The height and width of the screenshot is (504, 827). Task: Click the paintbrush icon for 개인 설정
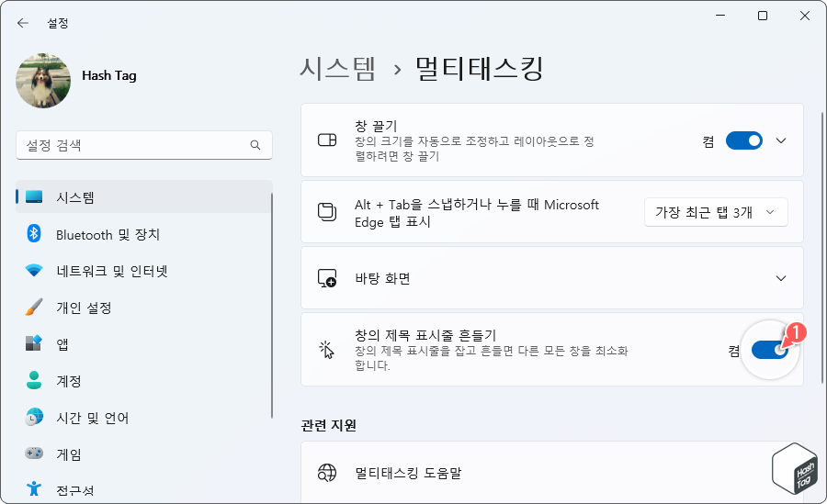(x=34, y=308)
